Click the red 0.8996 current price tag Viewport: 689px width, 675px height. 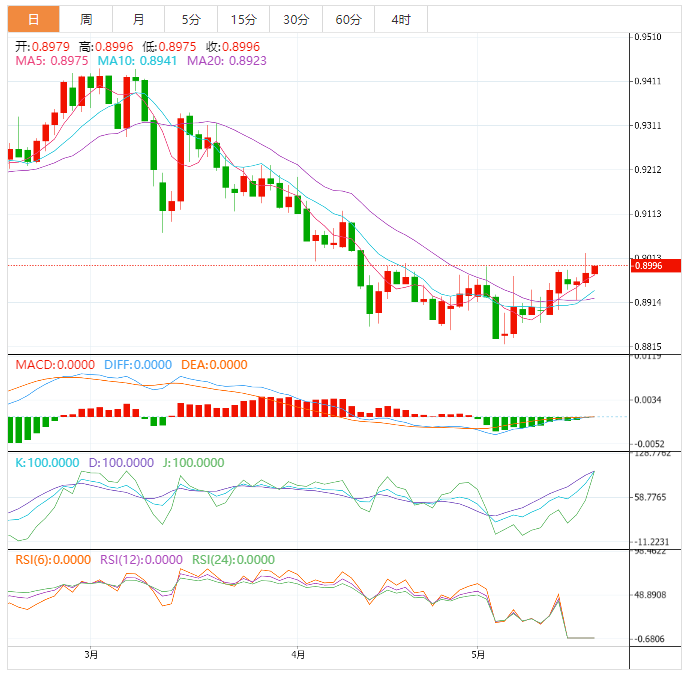click(x=647, y=265)
